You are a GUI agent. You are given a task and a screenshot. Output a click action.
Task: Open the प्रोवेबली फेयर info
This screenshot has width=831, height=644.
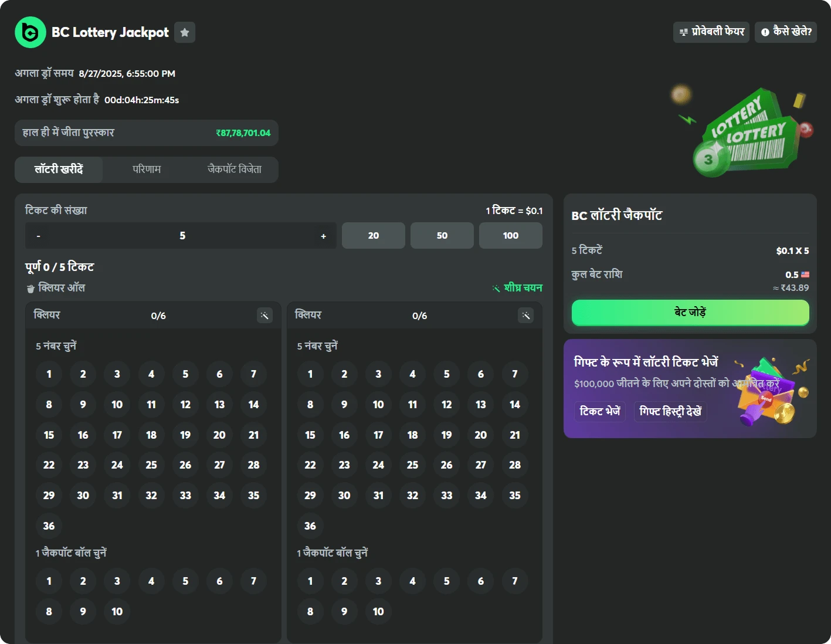point(711,32)
